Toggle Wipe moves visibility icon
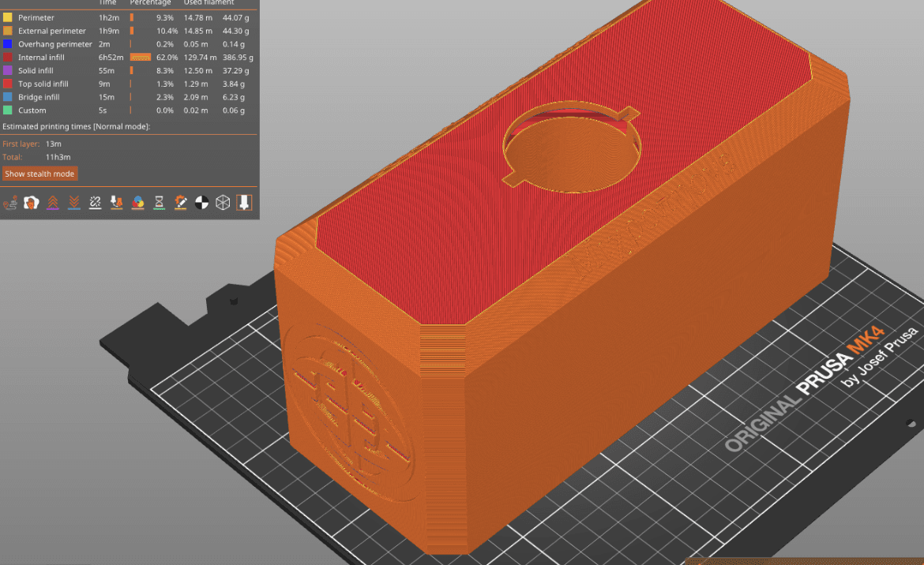The height and width of the screenshot is (565, 924). point(32,203)
